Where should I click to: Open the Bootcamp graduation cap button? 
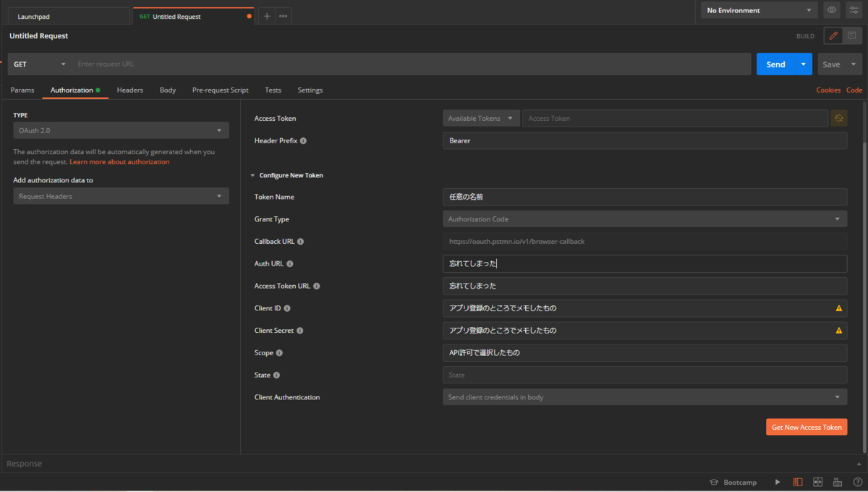point(733,482)
